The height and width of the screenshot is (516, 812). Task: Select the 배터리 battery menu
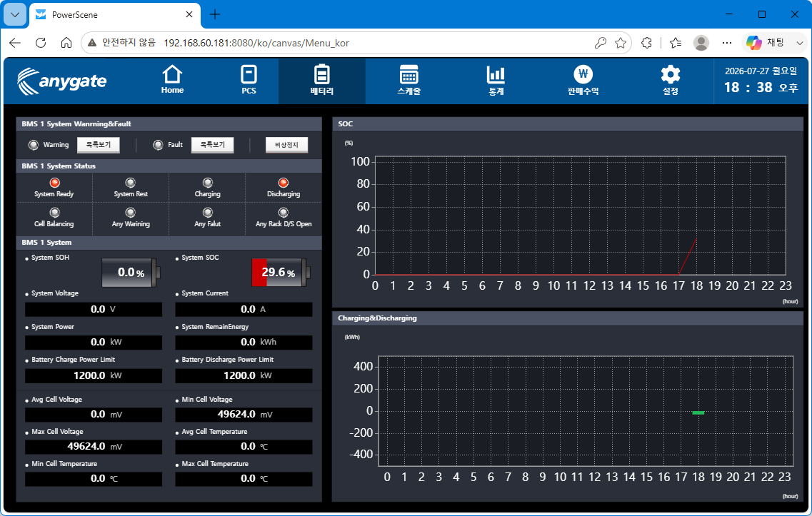coord(321,80)
